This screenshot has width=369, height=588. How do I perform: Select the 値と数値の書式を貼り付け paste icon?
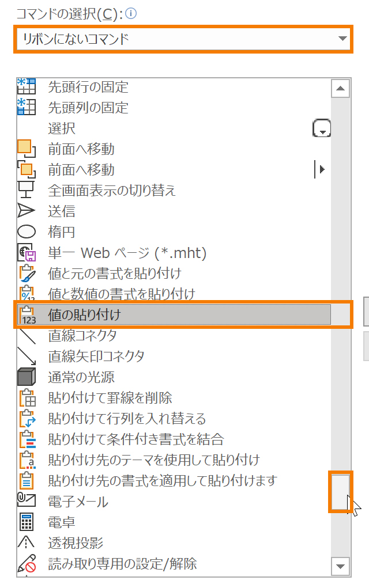coord(27,293)
